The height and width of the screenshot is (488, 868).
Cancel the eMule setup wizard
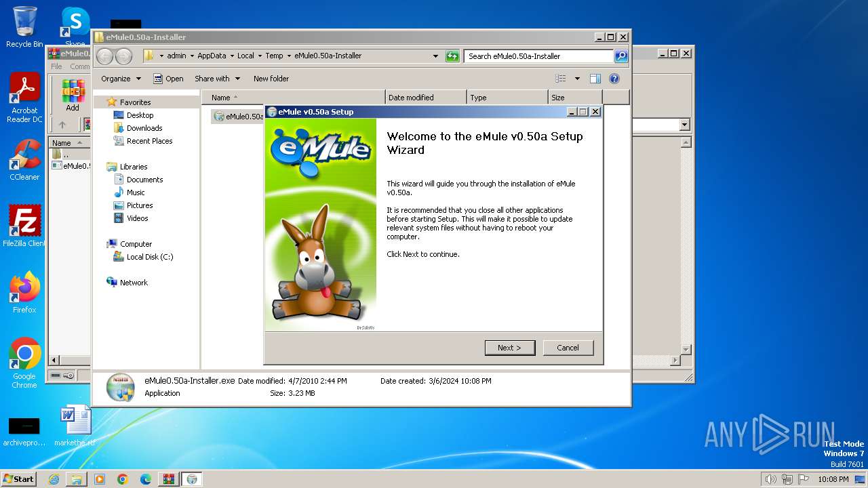pos(568,348)
